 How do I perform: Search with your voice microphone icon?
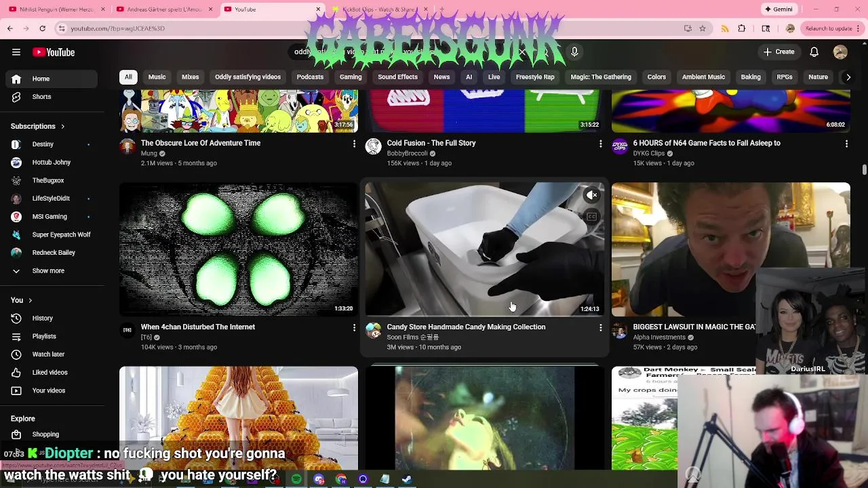(x=574, y=52)
